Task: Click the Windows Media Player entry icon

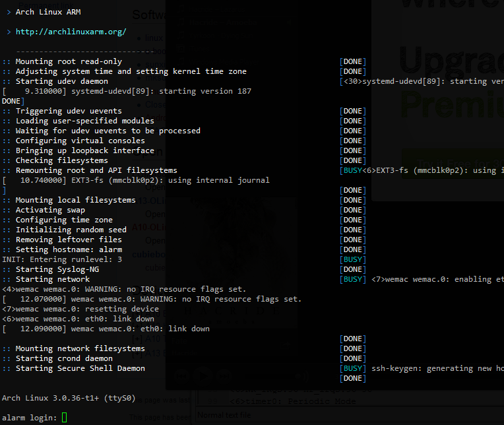Action: [x=181, y=62]
